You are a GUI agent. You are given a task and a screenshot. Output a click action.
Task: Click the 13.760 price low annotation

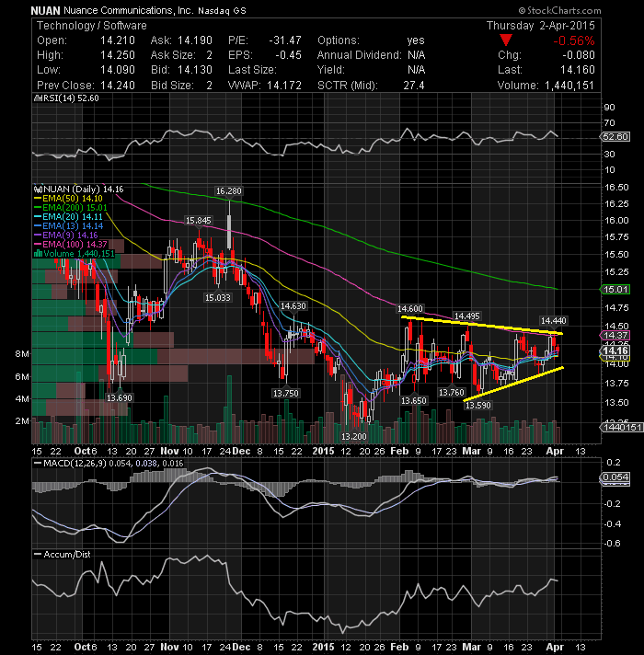coord(451,392)
